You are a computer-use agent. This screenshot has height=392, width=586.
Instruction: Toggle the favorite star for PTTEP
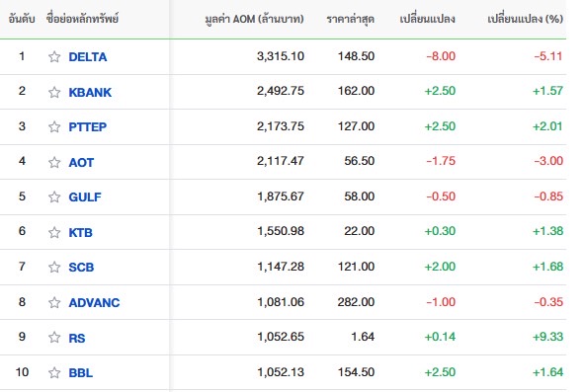click(54, 127)
